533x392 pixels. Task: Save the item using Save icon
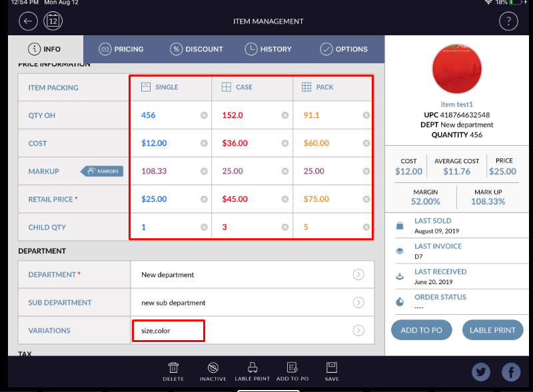tap(332, 371)
